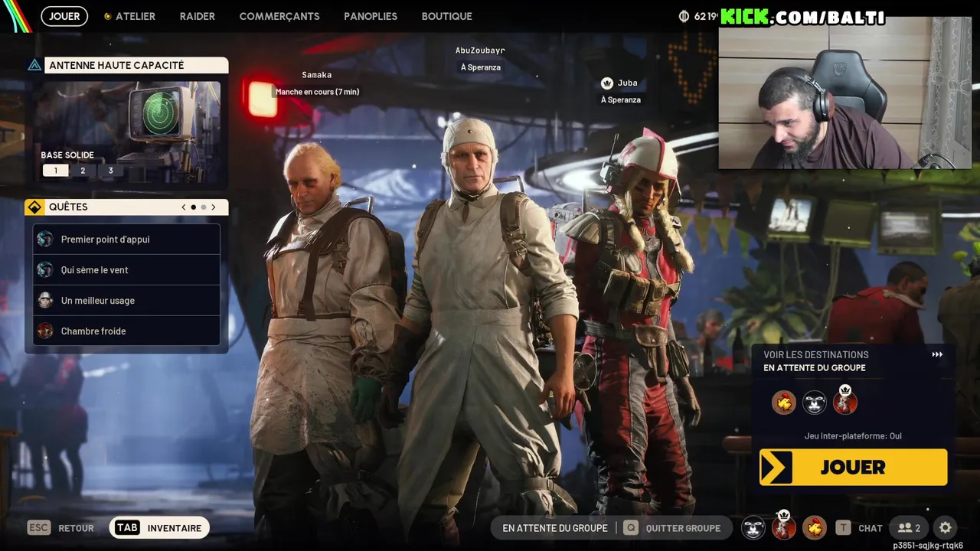
Task: Click Voir les destinations
Action: coord(816,354)
